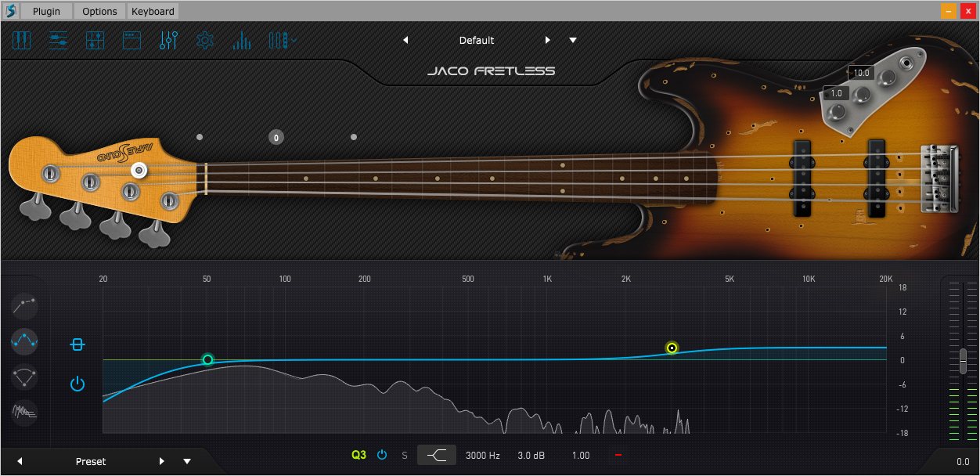Click the 0.0 output level readout

(963, 462)
